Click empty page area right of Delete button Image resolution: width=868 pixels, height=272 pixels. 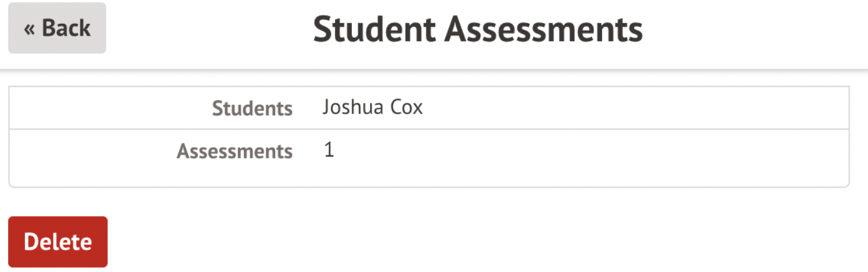pyautogui.click(x=439, y=242)
